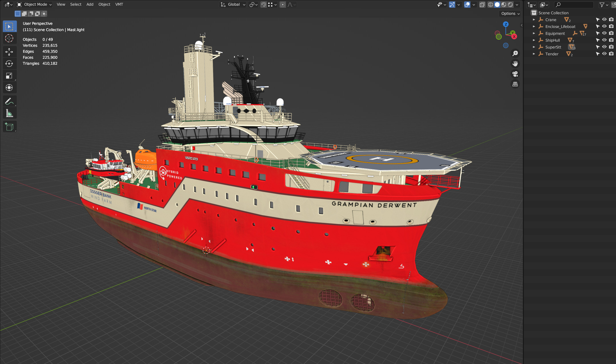Select the Annotate pencil tool
616x364 pixels.
click(9, 101)
